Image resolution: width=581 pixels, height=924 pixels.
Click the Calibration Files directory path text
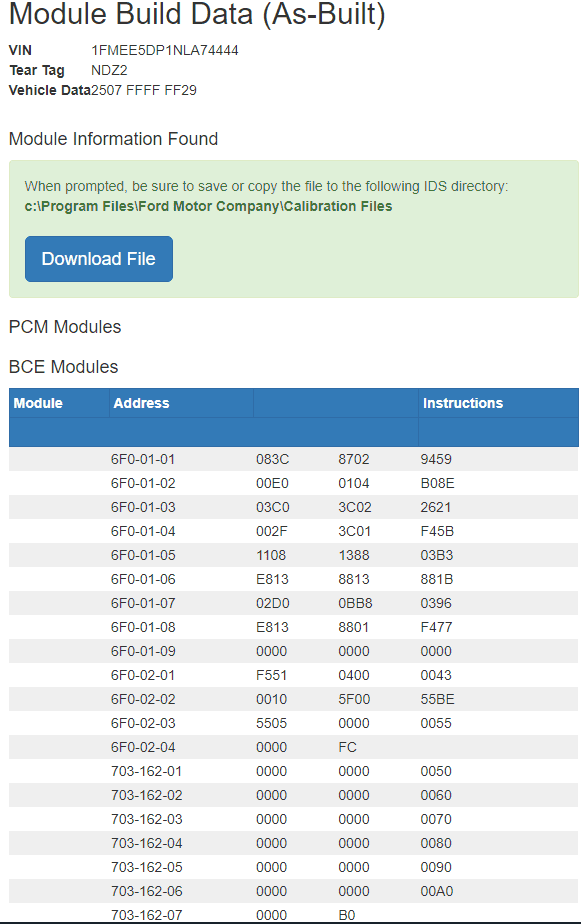pos(208,206)
